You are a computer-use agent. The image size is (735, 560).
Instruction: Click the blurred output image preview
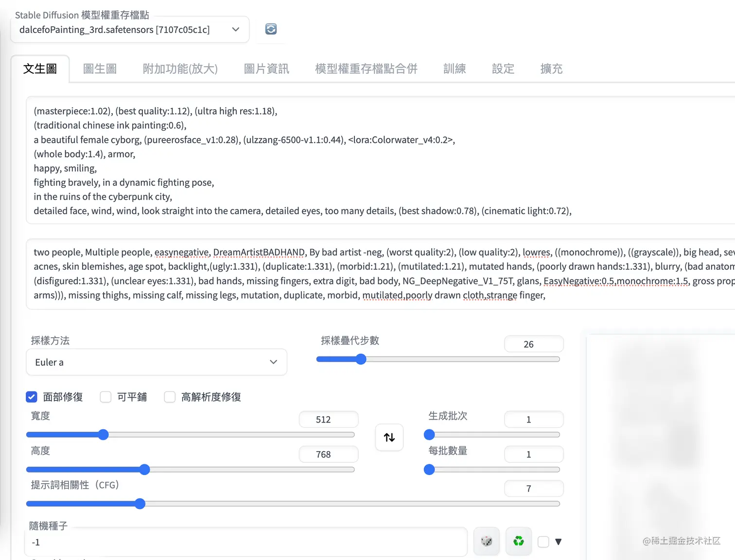point(661,447)
